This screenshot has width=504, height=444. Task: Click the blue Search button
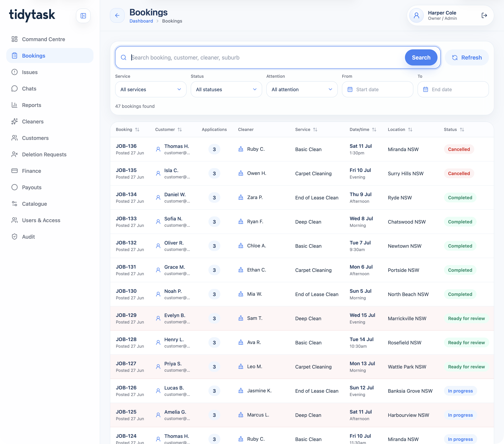421,57
